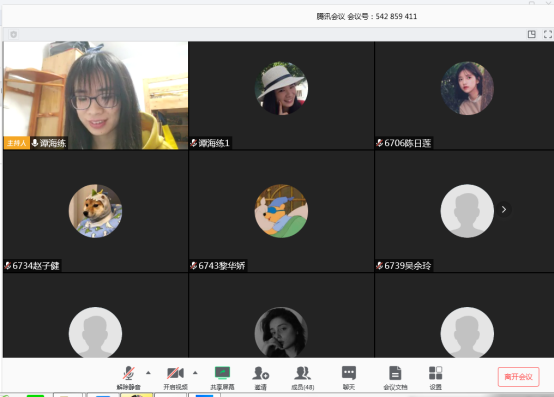554x397 pixels.
Task: Click the shield security icon top left
Action: 13,34
